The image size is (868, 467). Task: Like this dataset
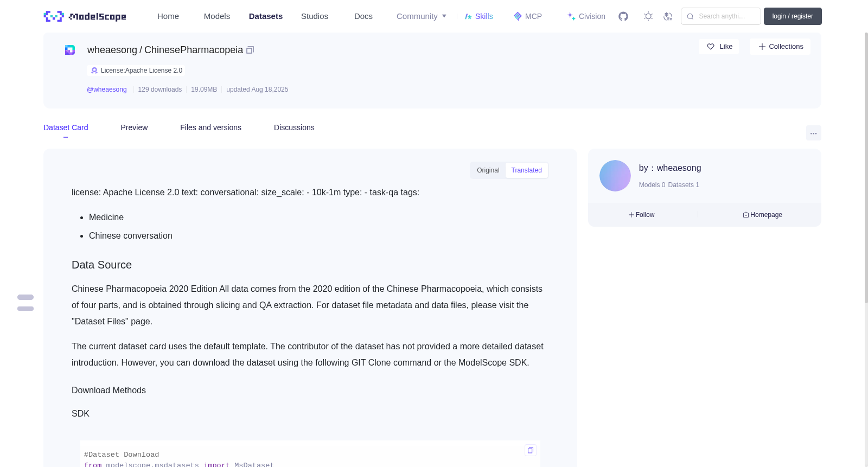(719, 47)
